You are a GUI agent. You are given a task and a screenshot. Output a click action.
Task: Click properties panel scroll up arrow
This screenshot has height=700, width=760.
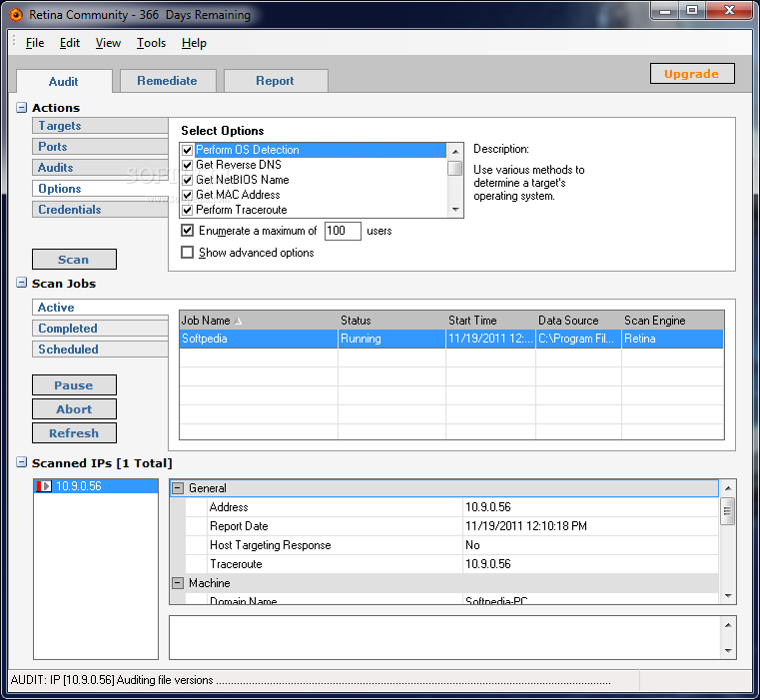click(x=727, y=488)
